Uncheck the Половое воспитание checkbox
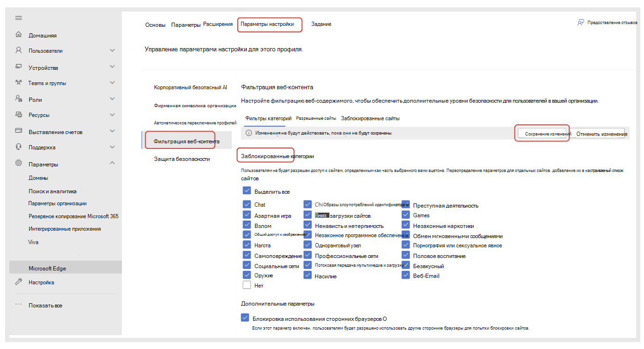This screenshot has width=644, height=349. click(406, 255)
